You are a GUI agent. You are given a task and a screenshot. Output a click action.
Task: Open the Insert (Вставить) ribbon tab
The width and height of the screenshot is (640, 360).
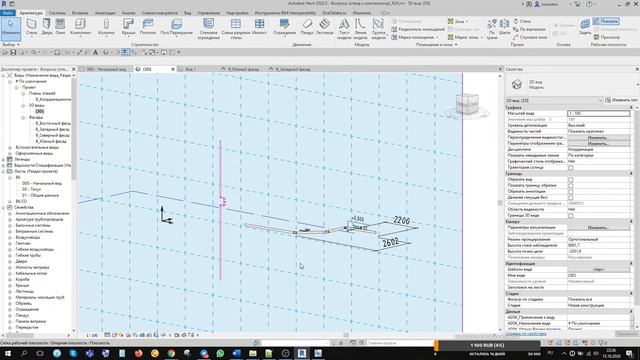click(x=80, y=13)
